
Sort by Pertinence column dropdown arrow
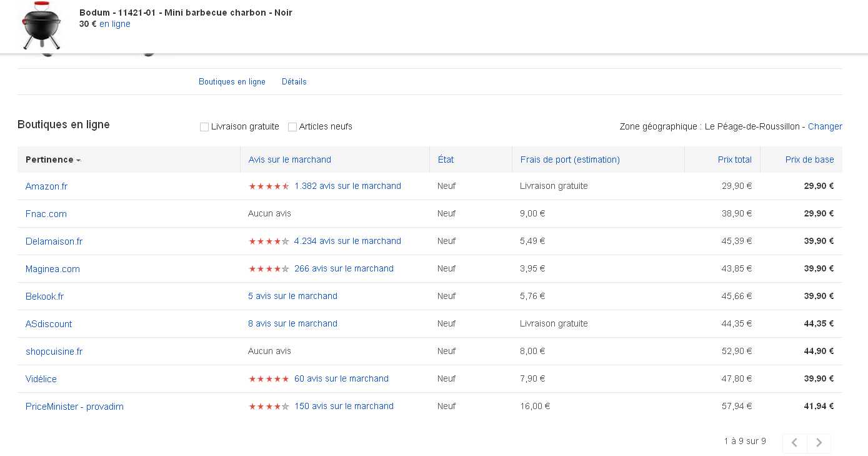tap(79, 161)
